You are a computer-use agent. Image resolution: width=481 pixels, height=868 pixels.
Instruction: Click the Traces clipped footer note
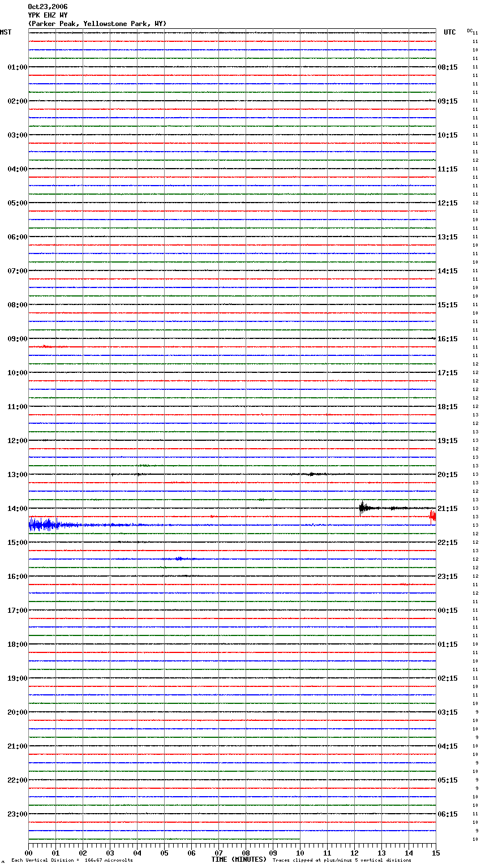click(342, 861)
